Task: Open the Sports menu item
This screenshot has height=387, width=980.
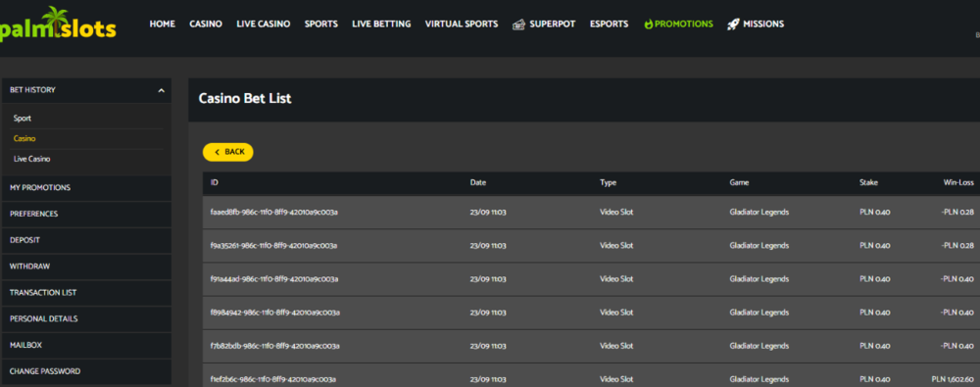Action: point(321,24)
